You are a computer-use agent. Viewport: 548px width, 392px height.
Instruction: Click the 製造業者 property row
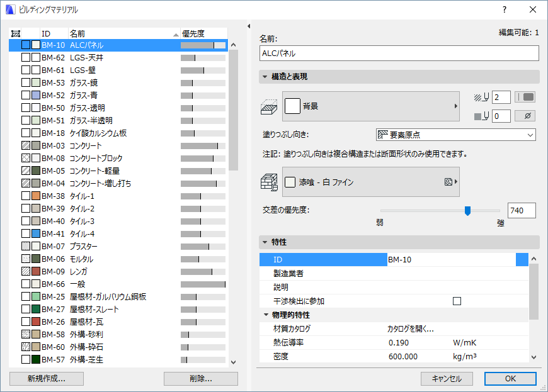[394, 273]
